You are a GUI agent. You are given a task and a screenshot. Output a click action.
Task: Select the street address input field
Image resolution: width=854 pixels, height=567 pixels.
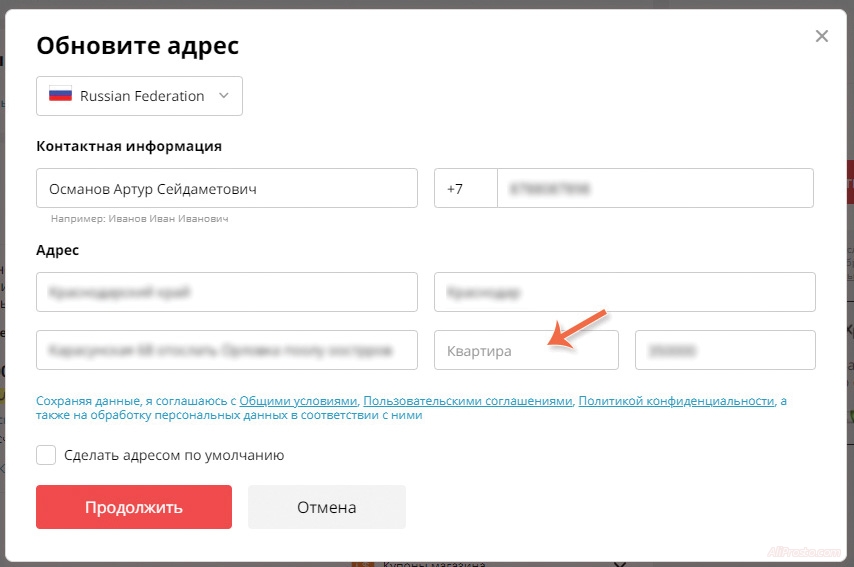pos(226,350)
